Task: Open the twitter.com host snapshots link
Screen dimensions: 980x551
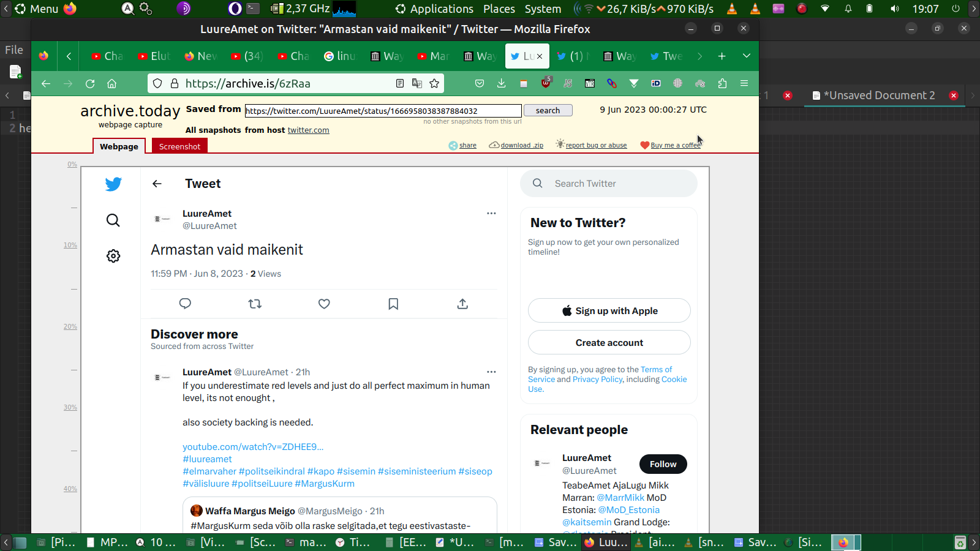Action: (309, 130)
